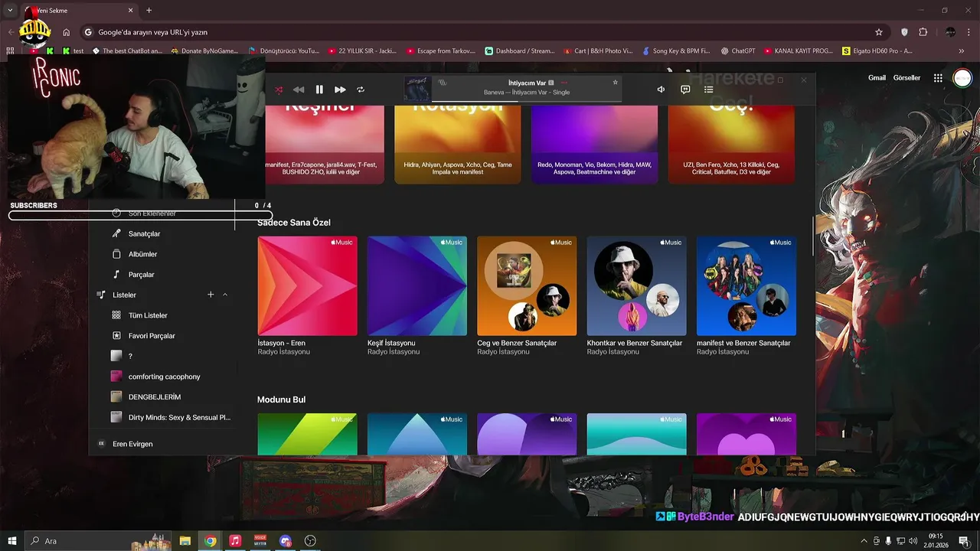
Task: Toggle repeat mode in the player
Action: click(x=361, y=90)
